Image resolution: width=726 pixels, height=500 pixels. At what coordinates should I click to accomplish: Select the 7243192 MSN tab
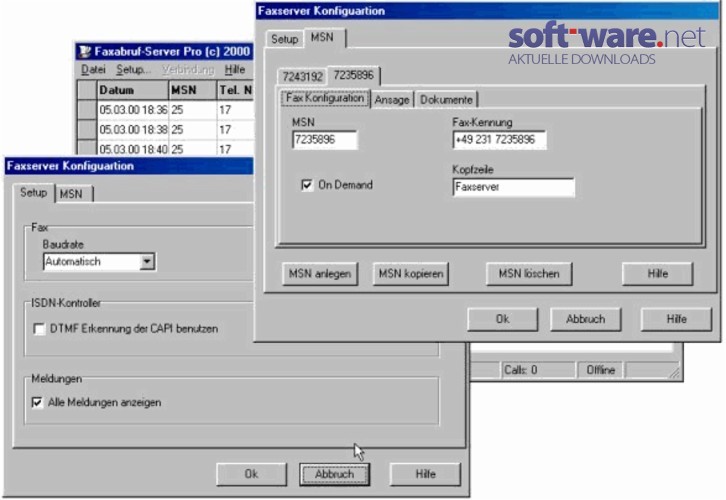tap(302, 76)
